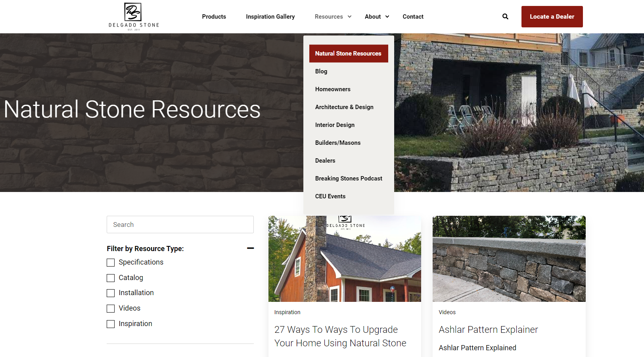Toggle the Inspiration filter checkbox
644x357 pixels.
(x=111, y=324)
